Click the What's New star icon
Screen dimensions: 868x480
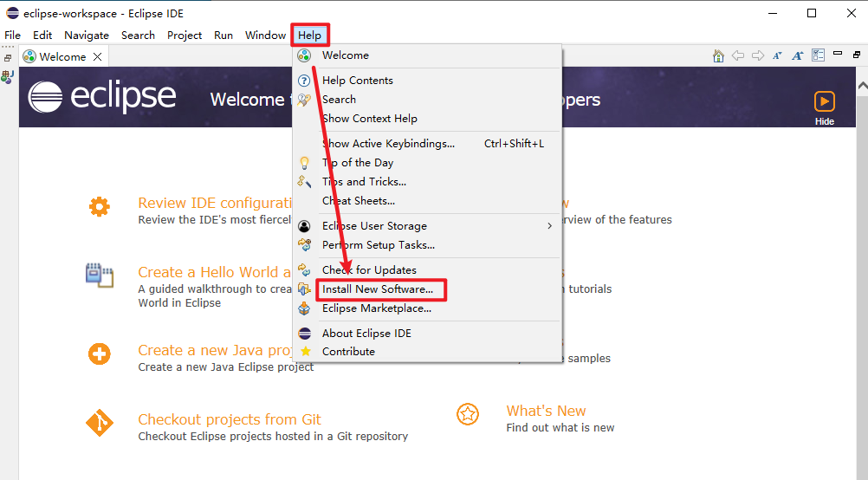468,415
